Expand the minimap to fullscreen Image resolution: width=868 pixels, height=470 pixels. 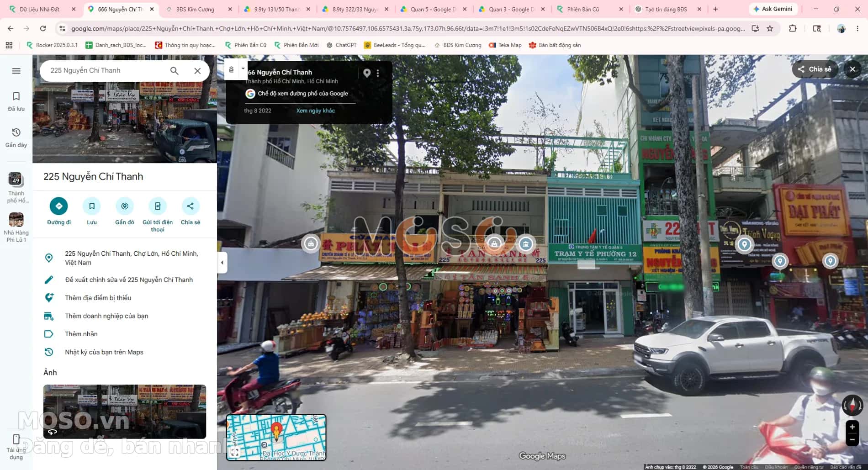[235, 453]
